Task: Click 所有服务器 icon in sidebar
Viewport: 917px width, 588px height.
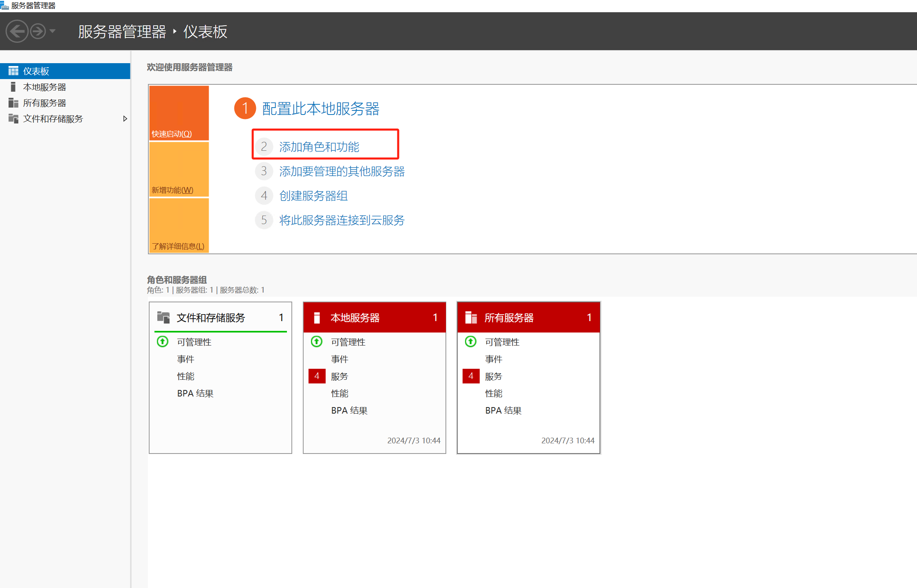Action: (x=13, y=103)
